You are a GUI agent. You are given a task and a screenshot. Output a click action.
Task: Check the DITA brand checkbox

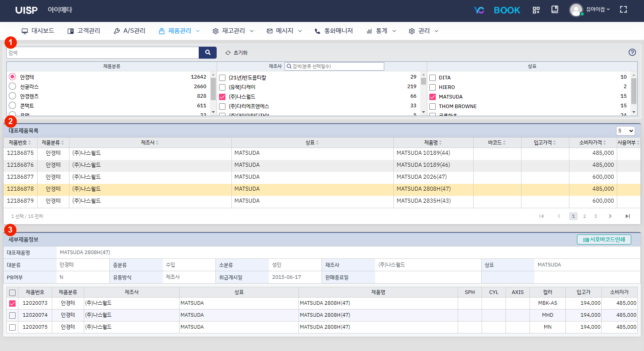tap(433, 78)
